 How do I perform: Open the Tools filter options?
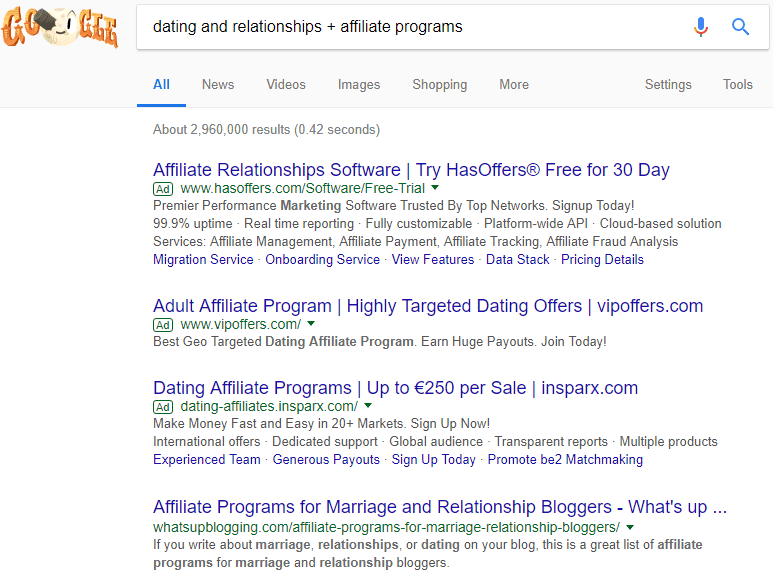(x=738, y=85)
